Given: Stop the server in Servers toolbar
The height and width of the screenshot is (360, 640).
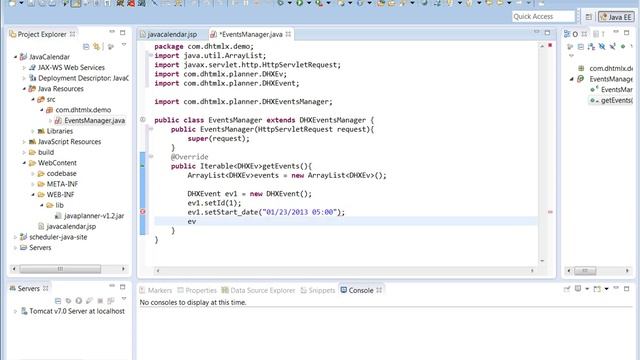Looking at the screenshot, I should [x=100, y=301].
